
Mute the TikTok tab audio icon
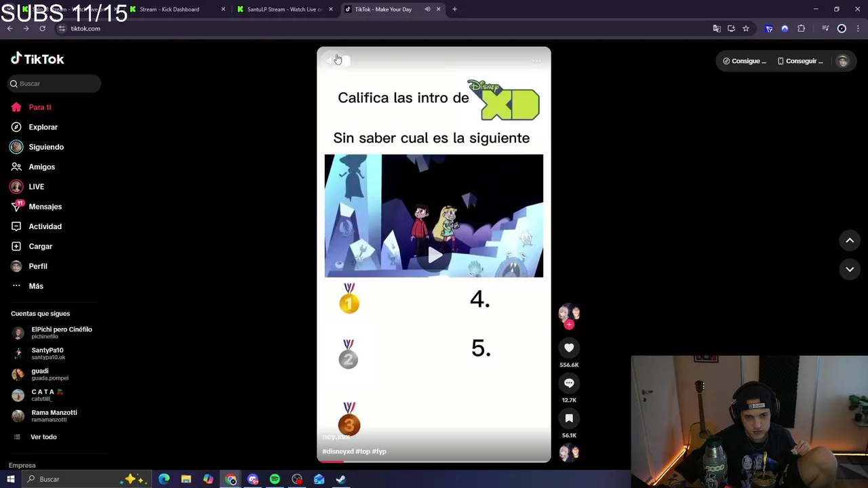(427, 9)
